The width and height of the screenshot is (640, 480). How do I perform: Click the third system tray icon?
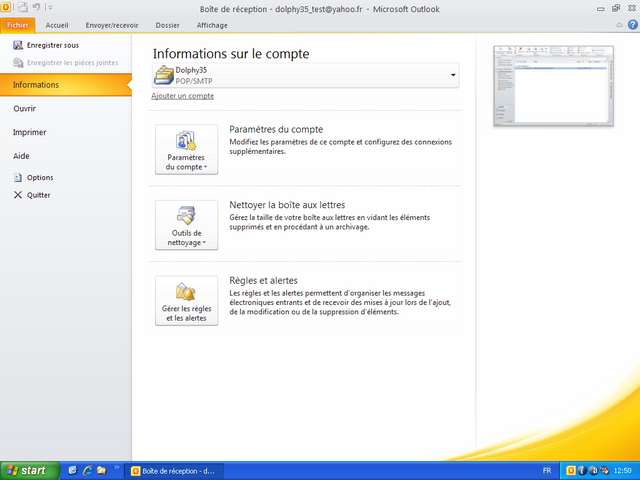(x=593, y=471)
